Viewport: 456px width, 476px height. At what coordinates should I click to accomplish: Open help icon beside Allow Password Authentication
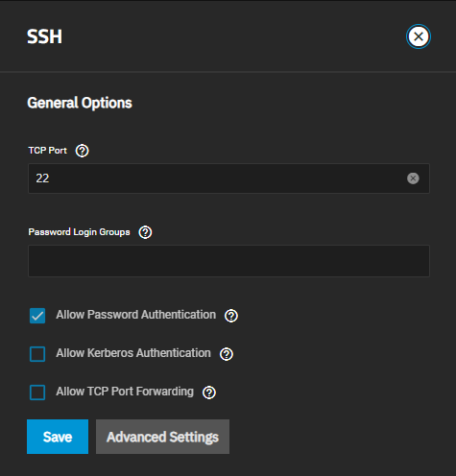coord(231,316)
